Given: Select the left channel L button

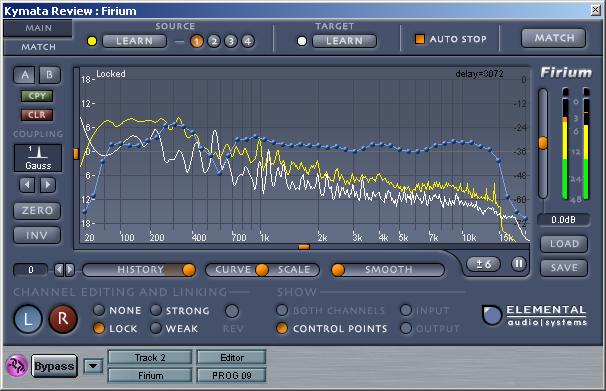Looking at the screenshot, I should coord(28,319).
